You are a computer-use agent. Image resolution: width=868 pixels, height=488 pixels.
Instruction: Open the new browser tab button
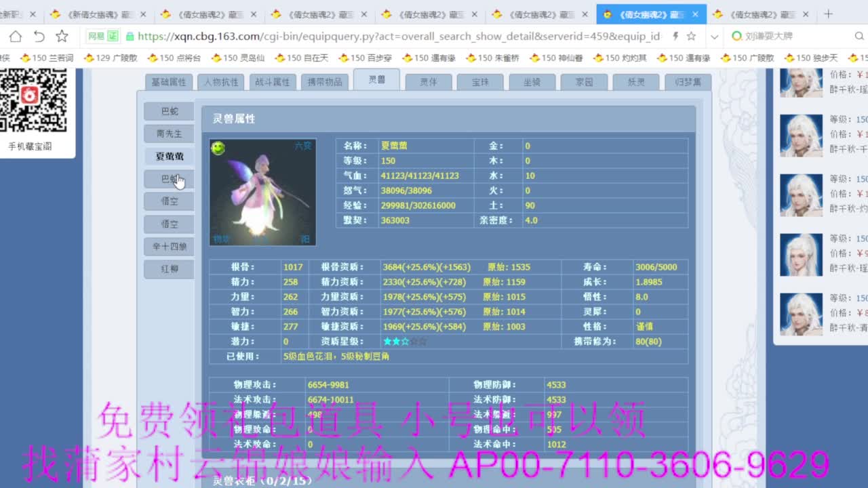click(828, 14)
